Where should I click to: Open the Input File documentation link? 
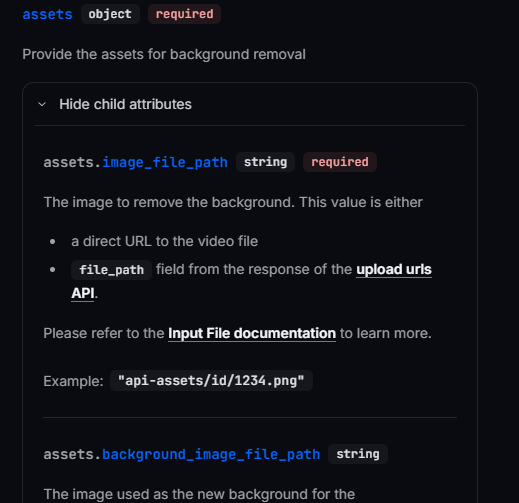[252, 333]
